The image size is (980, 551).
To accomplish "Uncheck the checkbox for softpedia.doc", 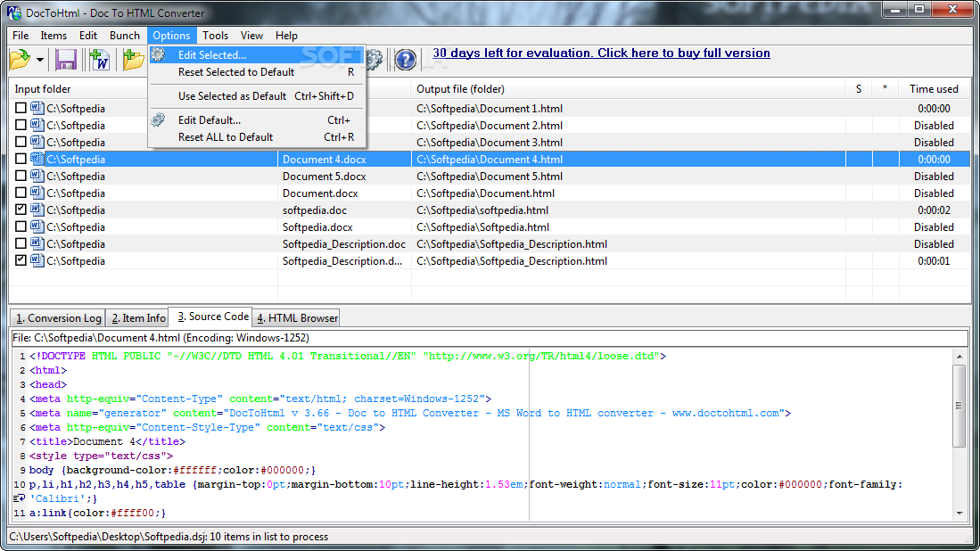I will click(21, 210).
